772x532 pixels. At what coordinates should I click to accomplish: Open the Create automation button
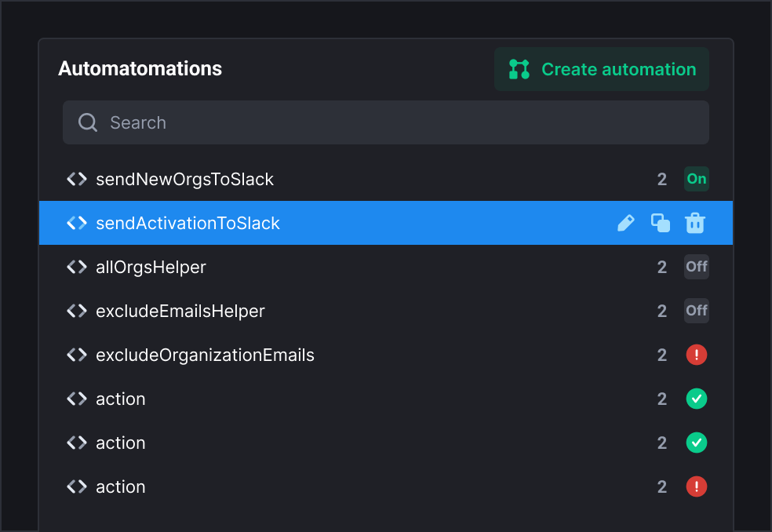coord(601,69)
